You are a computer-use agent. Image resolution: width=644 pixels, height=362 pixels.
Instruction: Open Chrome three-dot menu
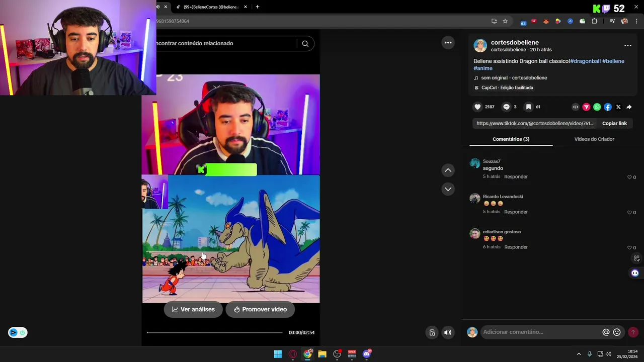pos(636,21)
